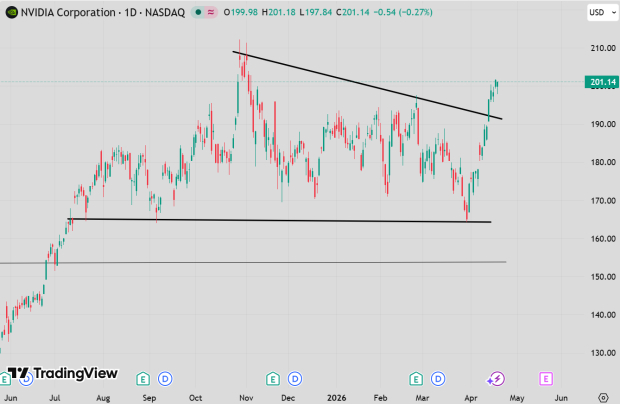Click the purple lightning latest-updates icon
Viewport: 620px width, 404px height.
click(x=496, y=379)
